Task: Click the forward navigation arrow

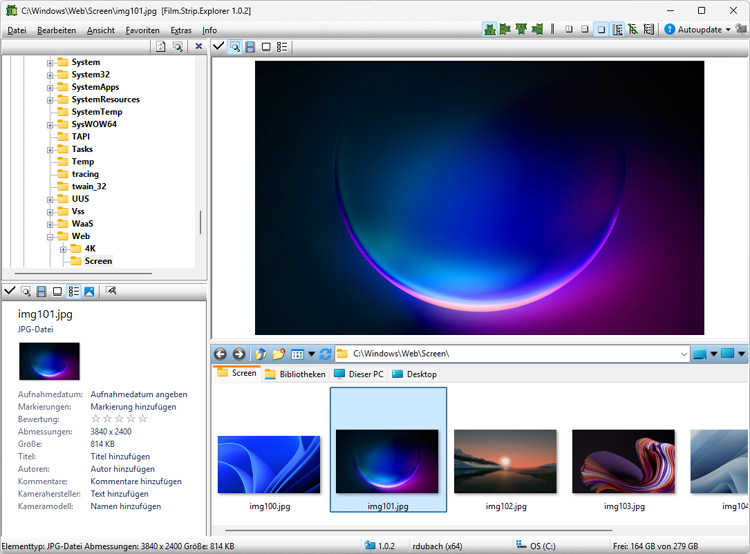Action: tap(238, 354)
